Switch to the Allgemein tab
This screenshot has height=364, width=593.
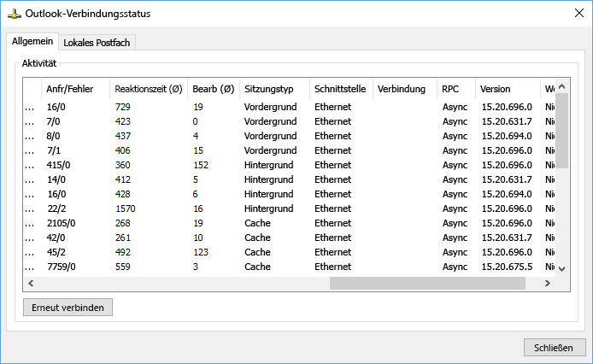point(32,41)
